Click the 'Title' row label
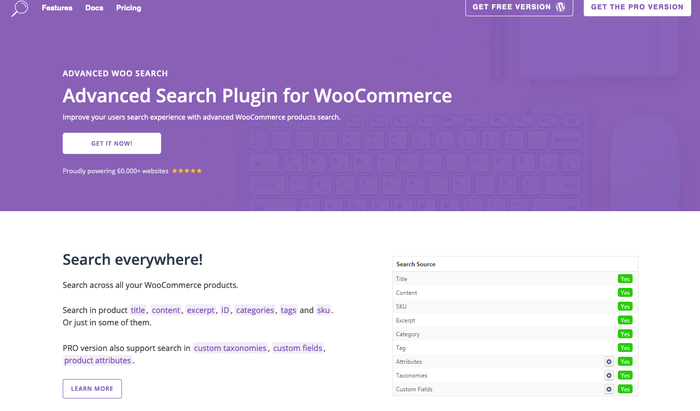 click(x=401, y=279)
